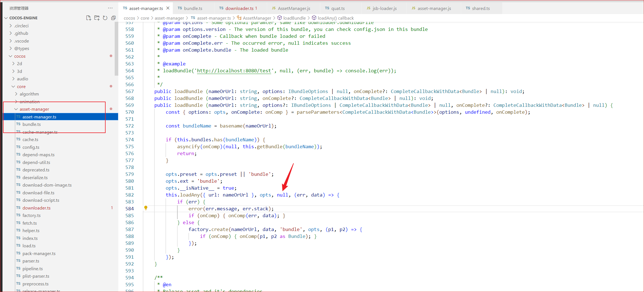This screenshot has width=644, height=292.
Task: Click the New Folder icon in explorer
Action: pos(97,18)
